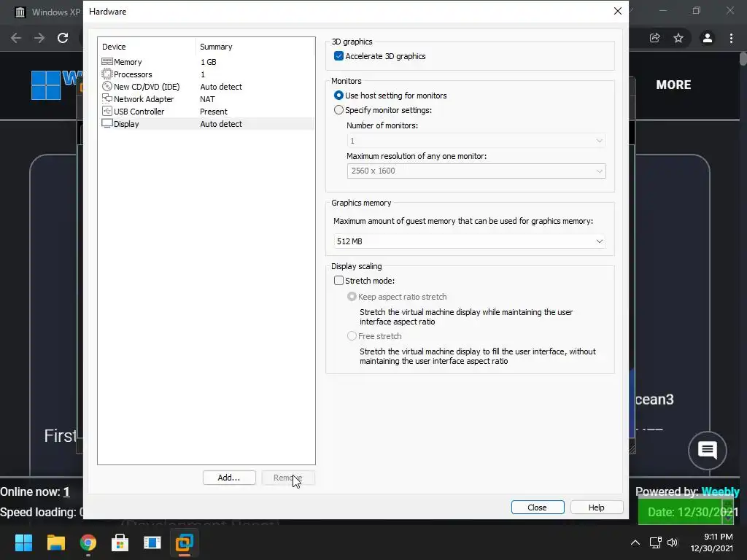Open the Number of monitors dropdown
The image size is (747, 560).
[x=476, y=141]
